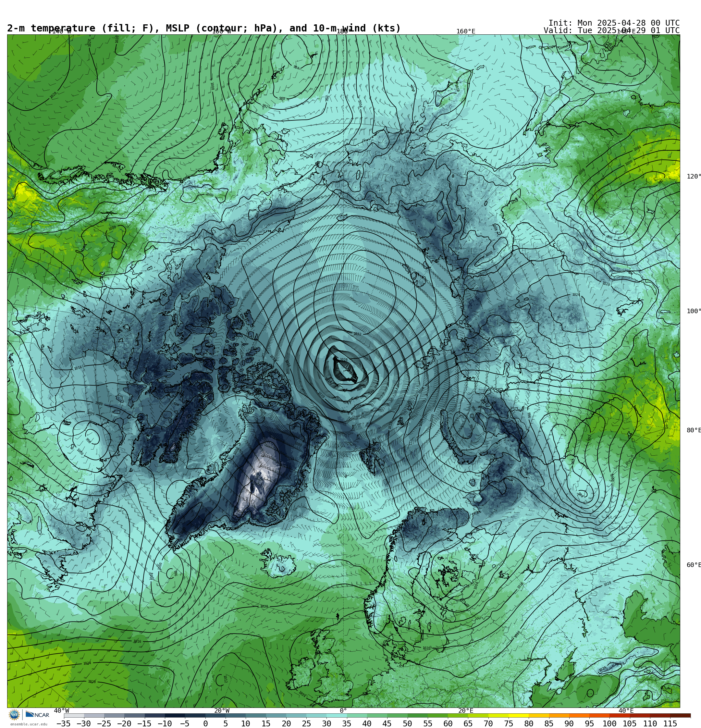Viewport: 701px width, 728px height.
Task: Open the ensemble.ucar.edu link under the logos
Action: coord(29,724)
